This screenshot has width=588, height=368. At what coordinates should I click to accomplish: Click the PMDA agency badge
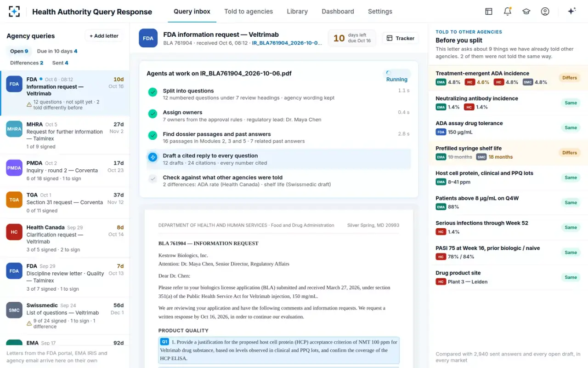click(14, 167)
